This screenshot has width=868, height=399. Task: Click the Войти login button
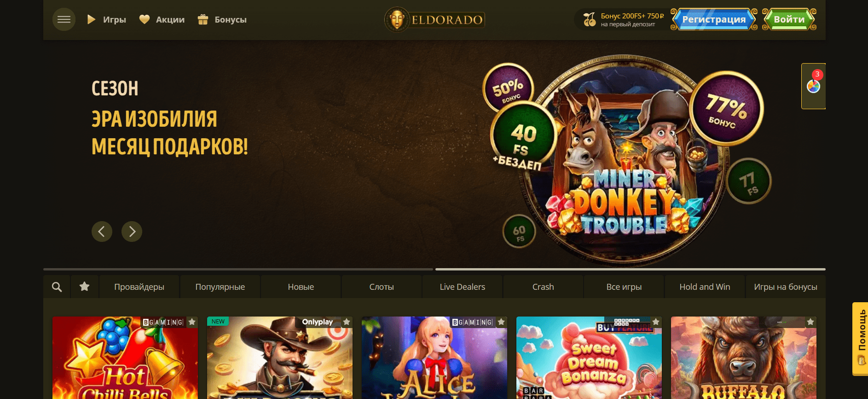(789, 19)
